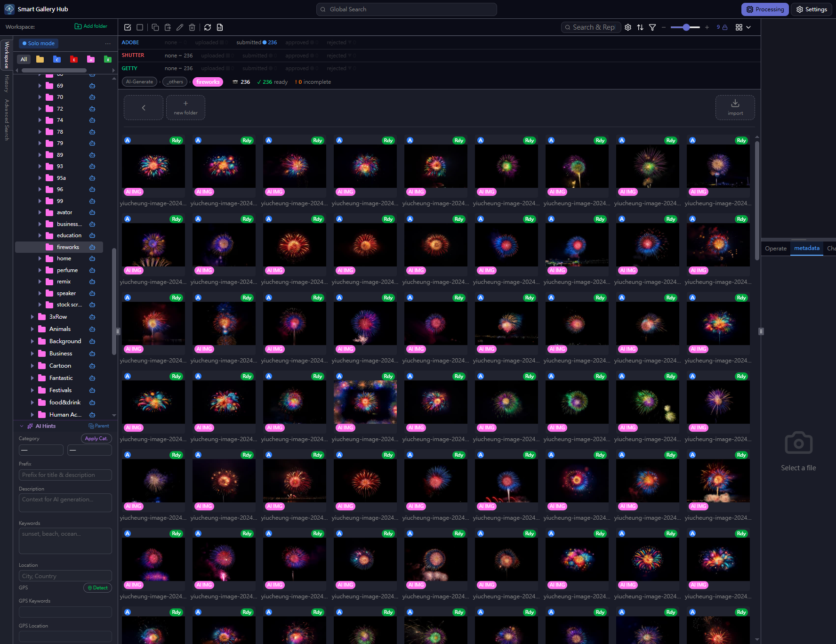Open the filter funnel icon
The image size is (836, 644).
coord(652,27)
